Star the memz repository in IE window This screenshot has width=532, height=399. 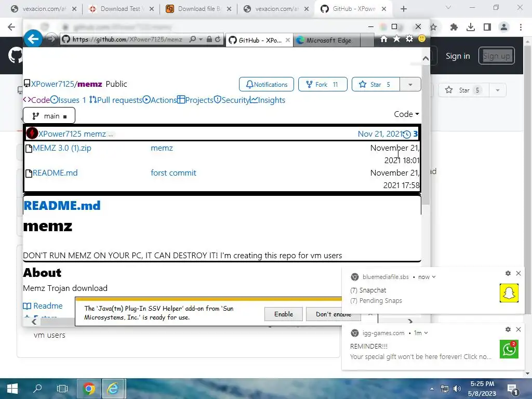(376, 85)
